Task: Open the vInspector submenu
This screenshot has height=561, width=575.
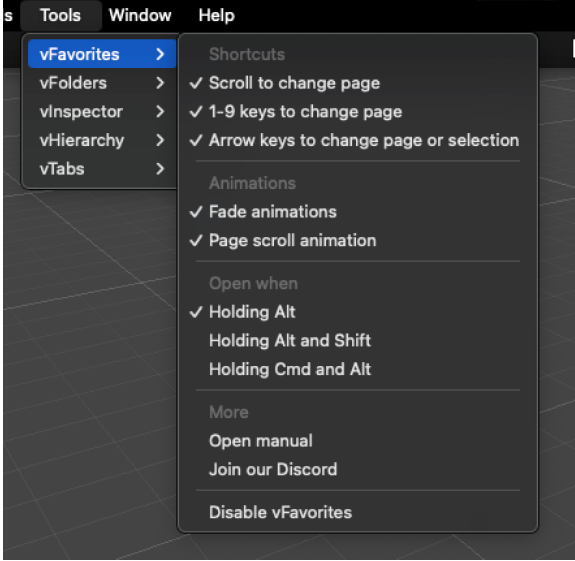Action: [102, 111]
